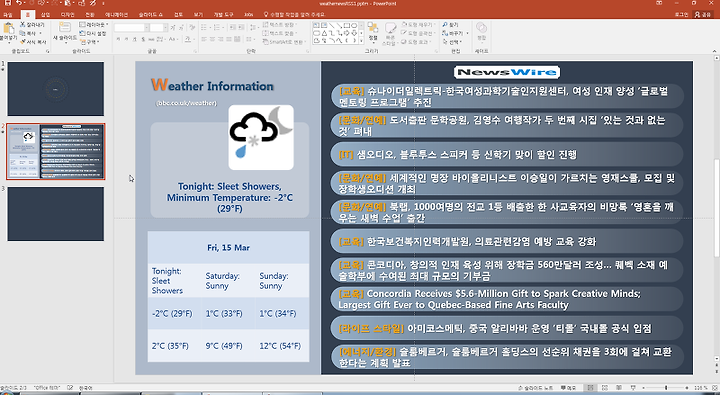Open font color dropdown arrow
Viewport: 720px width, 395px height.
pos(194,40)
